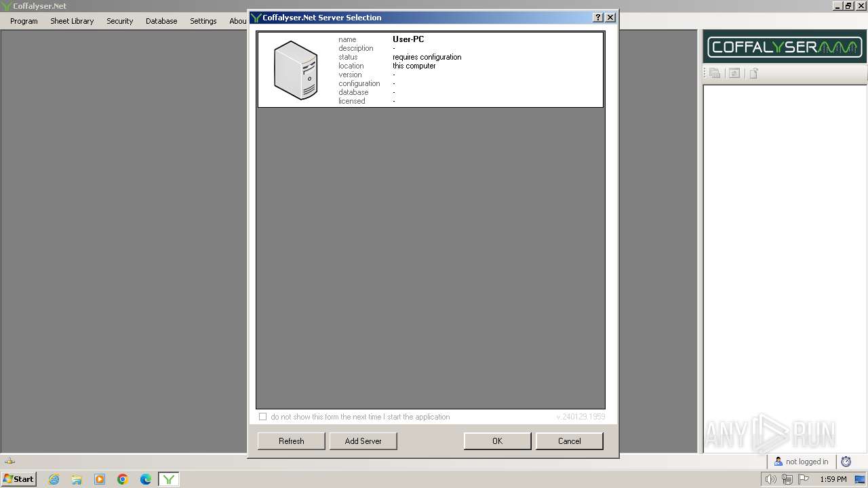Click the small icon at left of status bar
This screenshot has width=868, height=488.
(9, 461)
